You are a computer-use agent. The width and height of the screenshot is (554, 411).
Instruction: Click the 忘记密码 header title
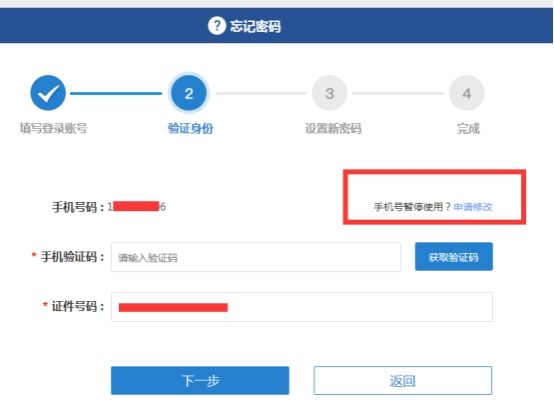[x=255, y=26]
